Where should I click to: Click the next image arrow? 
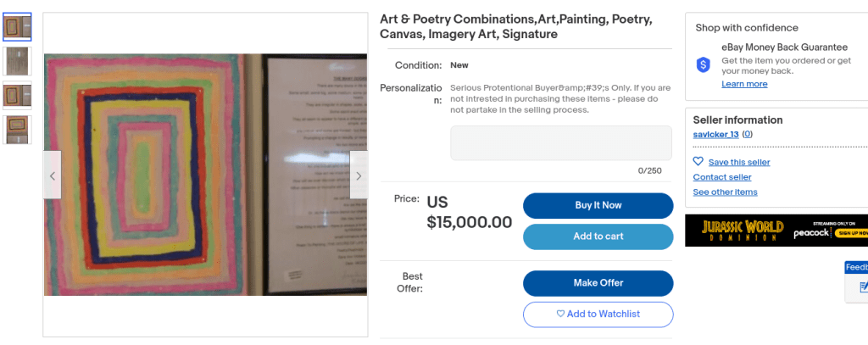point(358,175)
